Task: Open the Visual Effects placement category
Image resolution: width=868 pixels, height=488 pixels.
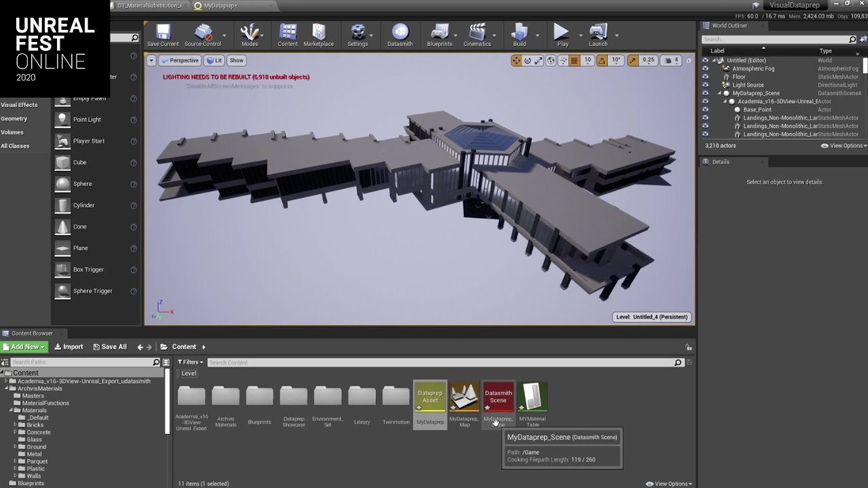Action: pos(19,105)
